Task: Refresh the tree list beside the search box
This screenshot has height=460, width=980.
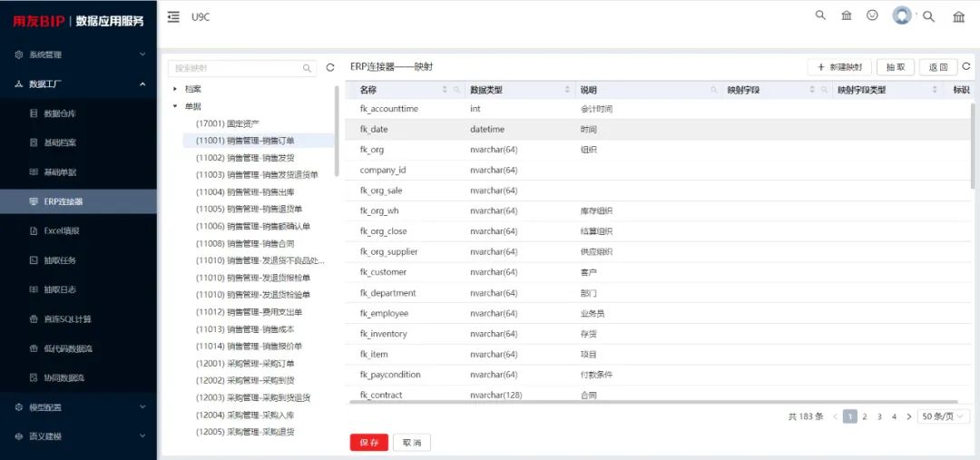Action: [x=330, y=67]
